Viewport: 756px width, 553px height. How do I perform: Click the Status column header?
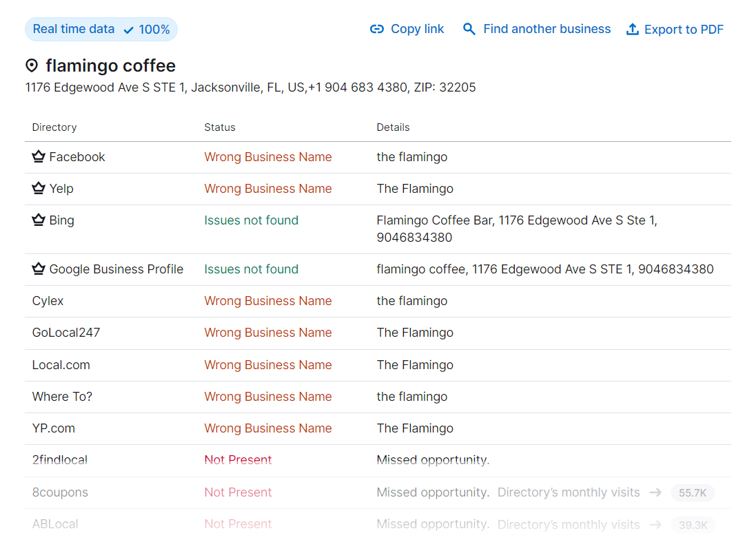point(220,127)
